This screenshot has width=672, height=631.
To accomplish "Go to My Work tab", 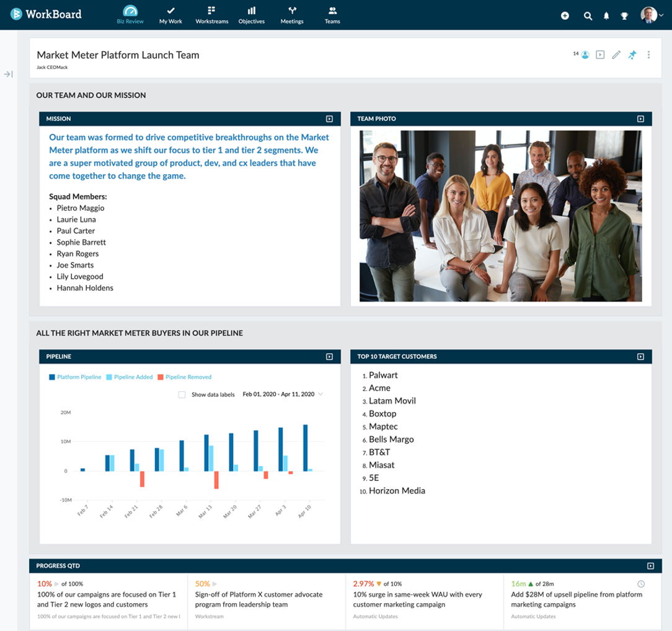I will point(170,15).
